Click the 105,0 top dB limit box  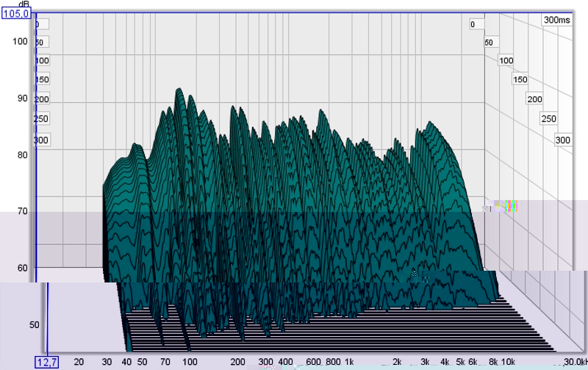point(17,13)
